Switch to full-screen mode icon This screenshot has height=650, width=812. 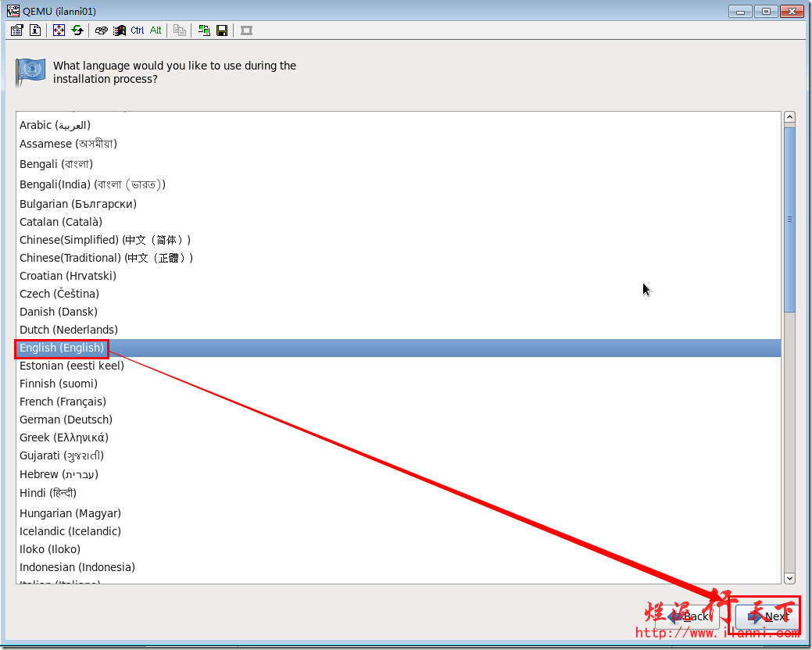(x=59, y=30)
